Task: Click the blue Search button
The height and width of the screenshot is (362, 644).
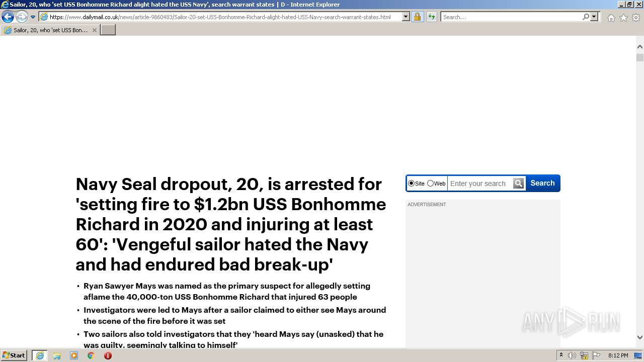Action: (542, 184)
